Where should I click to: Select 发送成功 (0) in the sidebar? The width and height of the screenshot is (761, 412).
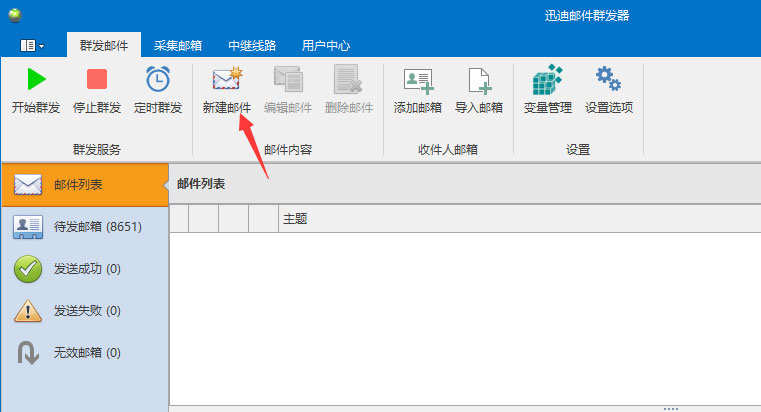pyautogui.click(x=85, y=269)
